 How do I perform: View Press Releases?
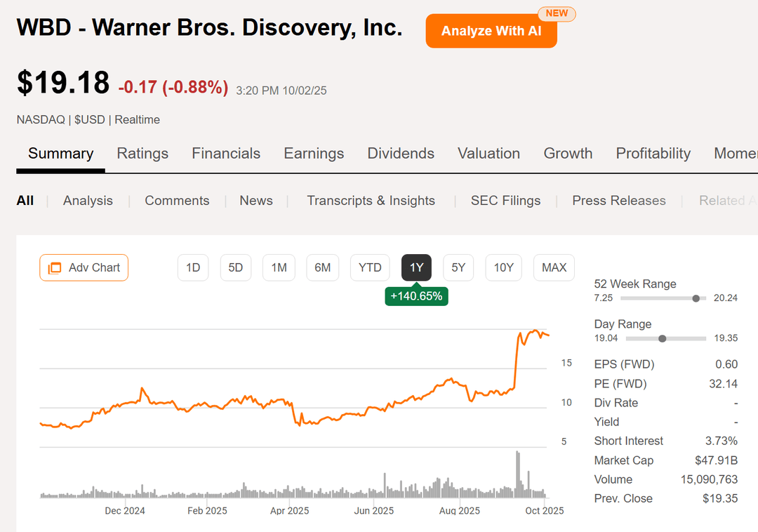coord(618,201)
